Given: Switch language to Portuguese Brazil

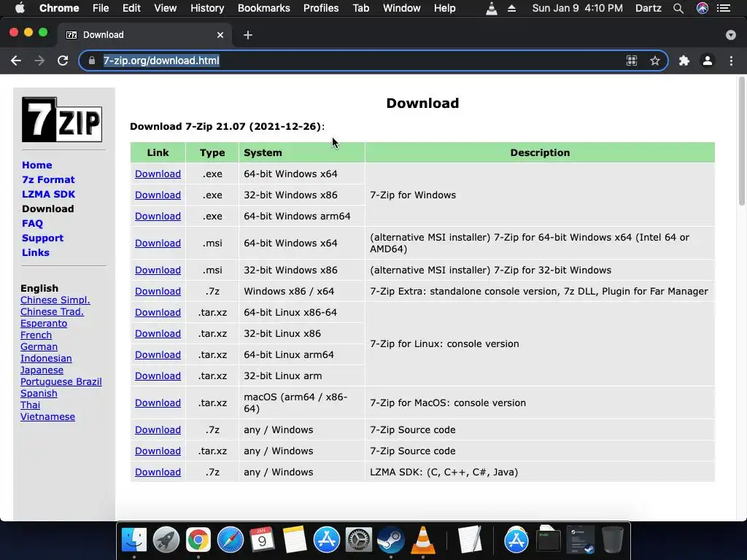Looking at the screenshot, I should tap(61, 381).
